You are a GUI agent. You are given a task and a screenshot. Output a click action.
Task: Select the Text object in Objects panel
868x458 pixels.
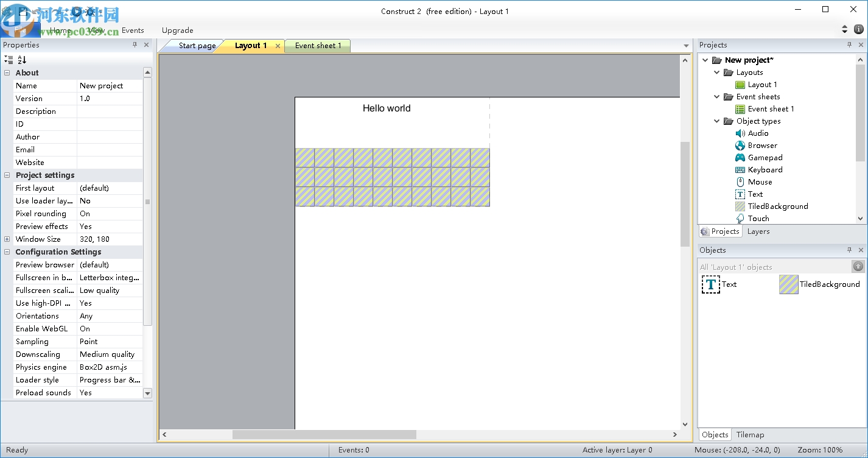719,284
